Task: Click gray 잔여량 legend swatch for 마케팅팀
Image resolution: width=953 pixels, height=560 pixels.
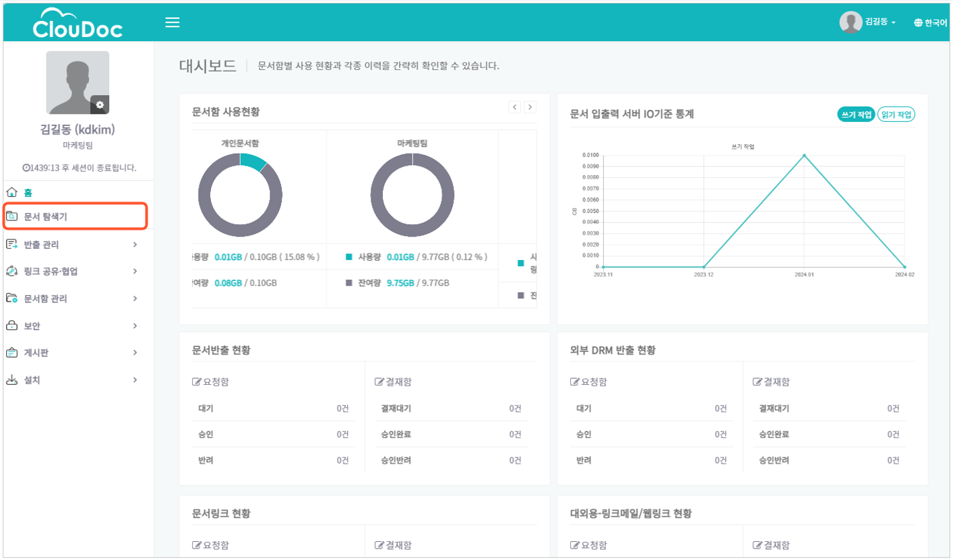Action: [348, 283]
